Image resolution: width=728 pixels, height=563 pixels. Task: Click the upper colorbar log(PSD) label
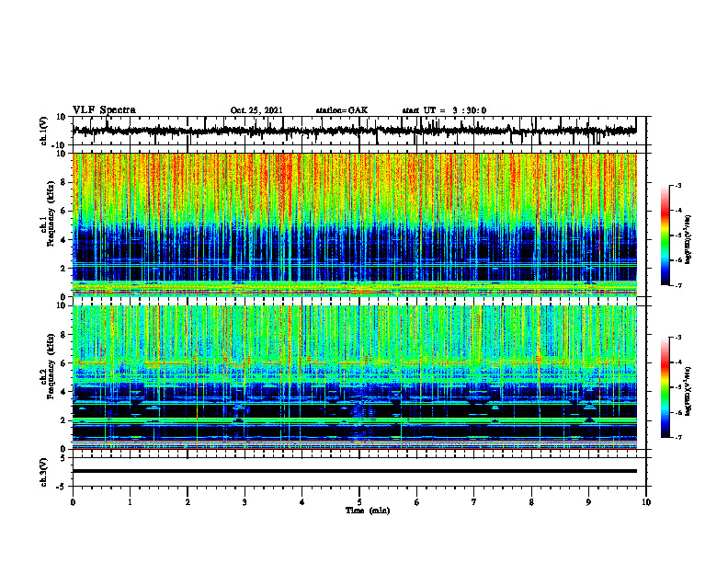tap(688, 240)
